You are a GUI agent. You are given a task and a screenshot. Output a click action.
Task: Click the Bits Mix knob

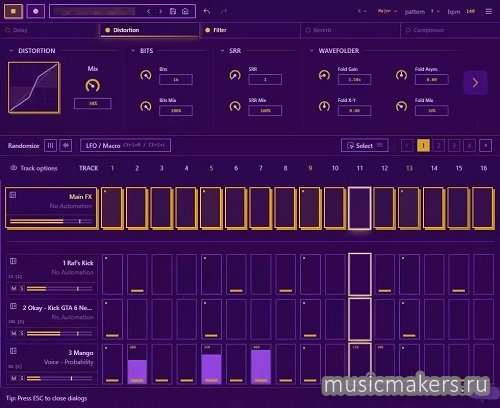(x=146, y=106)
